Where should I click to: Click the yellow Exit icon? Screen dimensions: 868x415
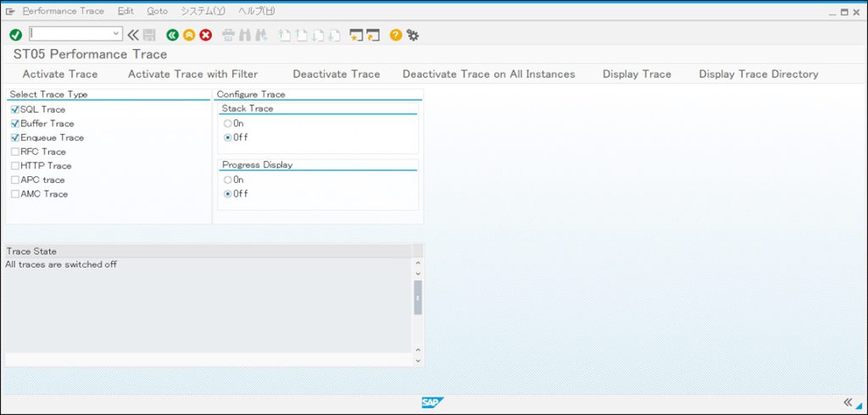coord(189,35)
